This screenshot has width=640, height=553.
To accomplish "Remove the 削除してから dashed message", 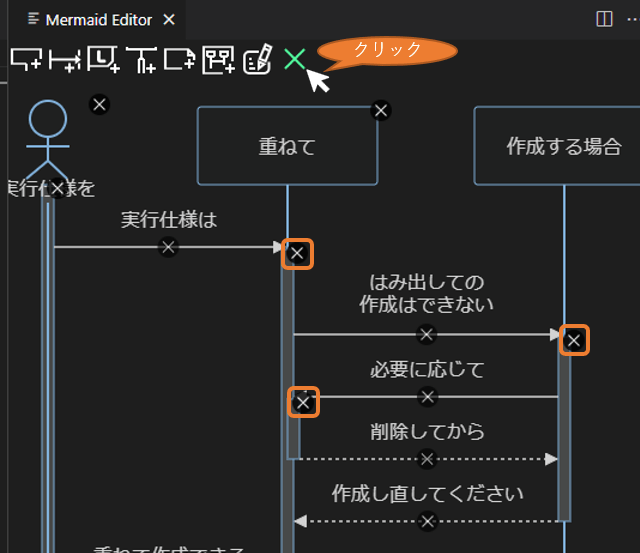I will (x=428, y=459).
